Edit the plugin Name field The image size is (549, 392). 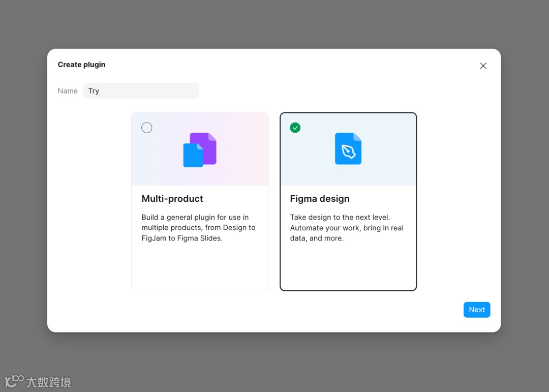click(x=141, y=91)
